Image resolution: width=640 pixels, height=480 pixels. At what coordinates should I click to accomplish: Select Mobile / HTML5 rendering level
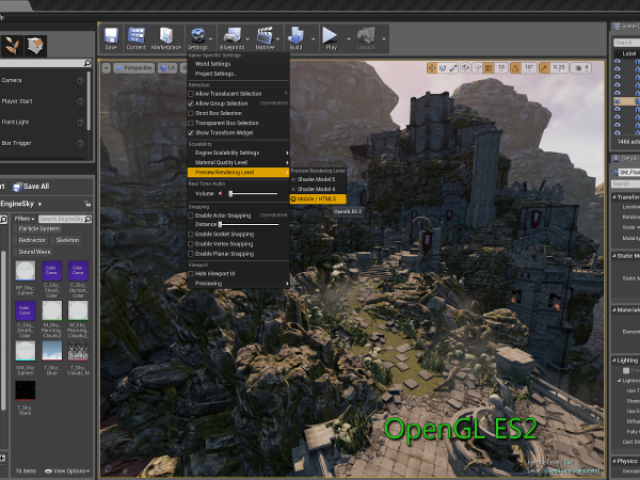[318, 199]
